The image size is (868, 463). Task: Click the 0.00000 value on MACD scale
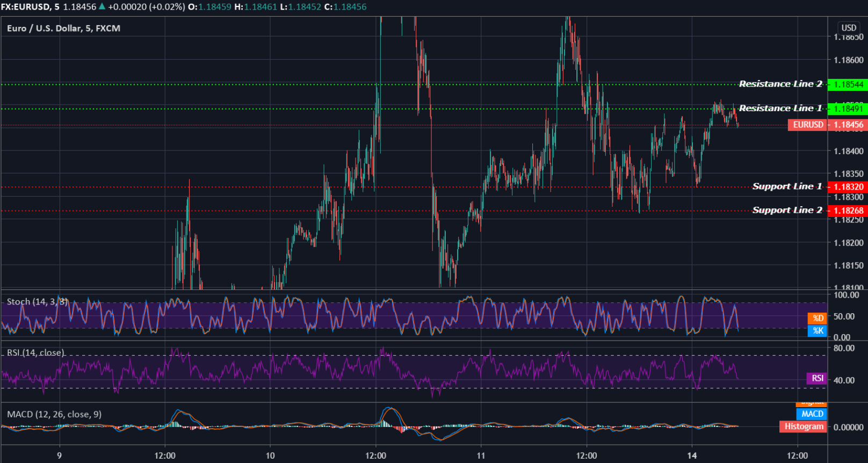pos(849,428)
